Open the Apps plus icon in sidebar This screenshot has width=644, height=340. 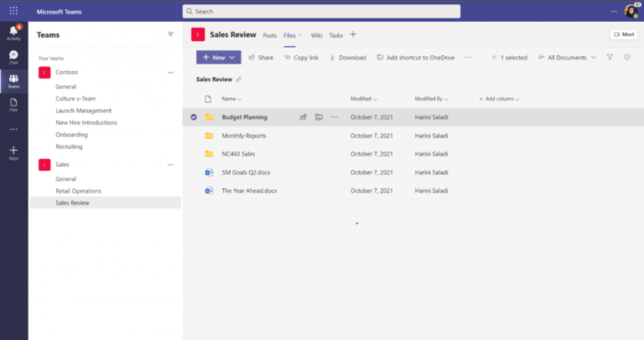[13, 152]
